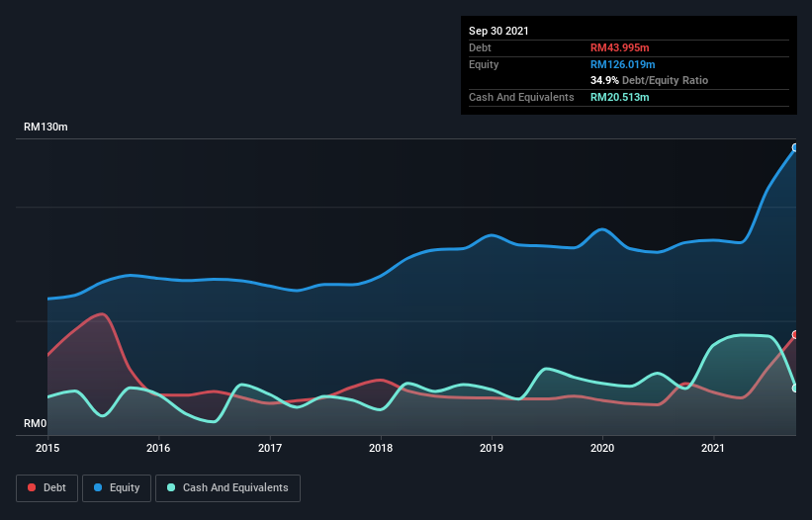Click the Debt label in tooltip

(x=480, y=47)
